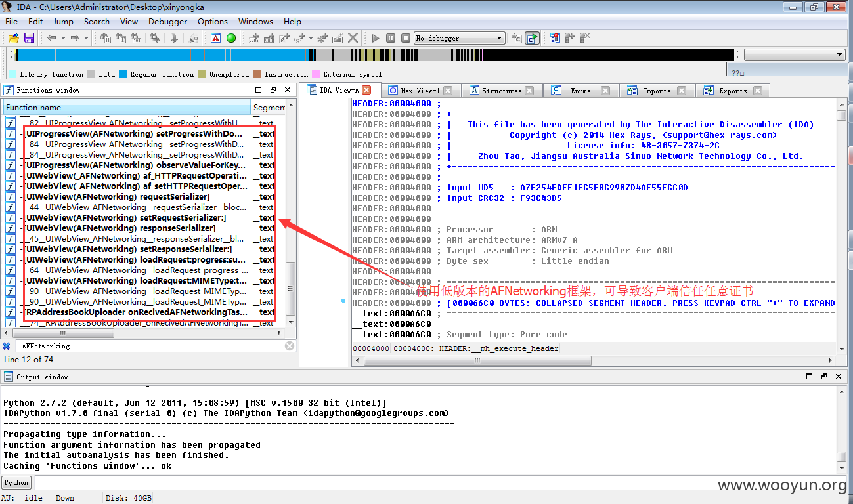Open the Debugger menu
This screenshot has height=504, width=853.
pos(167,21)
